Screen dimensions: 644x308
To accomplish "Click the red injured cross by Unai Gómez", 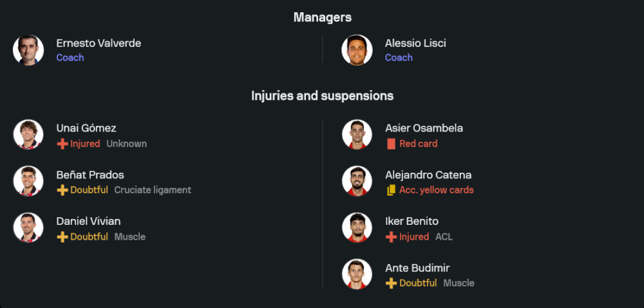I will coord(62,144).
